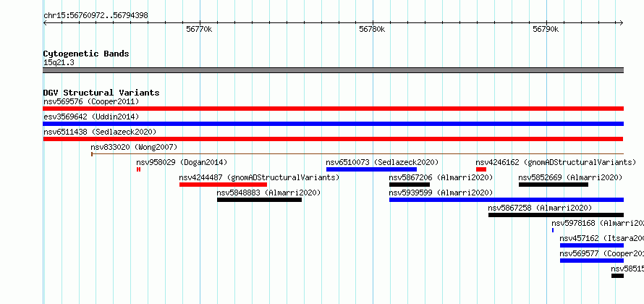This screenshot has height=304, width=644.
Task: Click the black nsv5867258 Almarri2020 bar
Action: pos(556,215)
